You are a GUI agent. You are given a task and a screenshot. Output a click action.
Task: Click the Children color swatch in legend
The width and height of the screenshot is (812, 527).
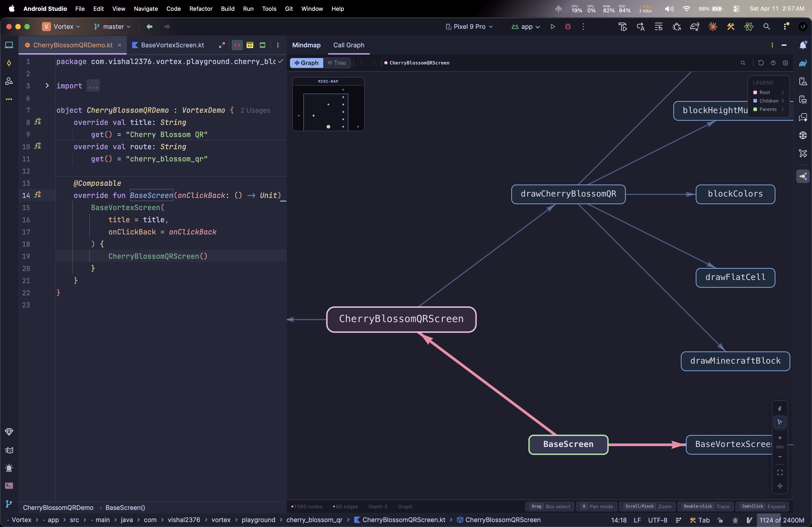pyautogui.click(x=755, y=101)
